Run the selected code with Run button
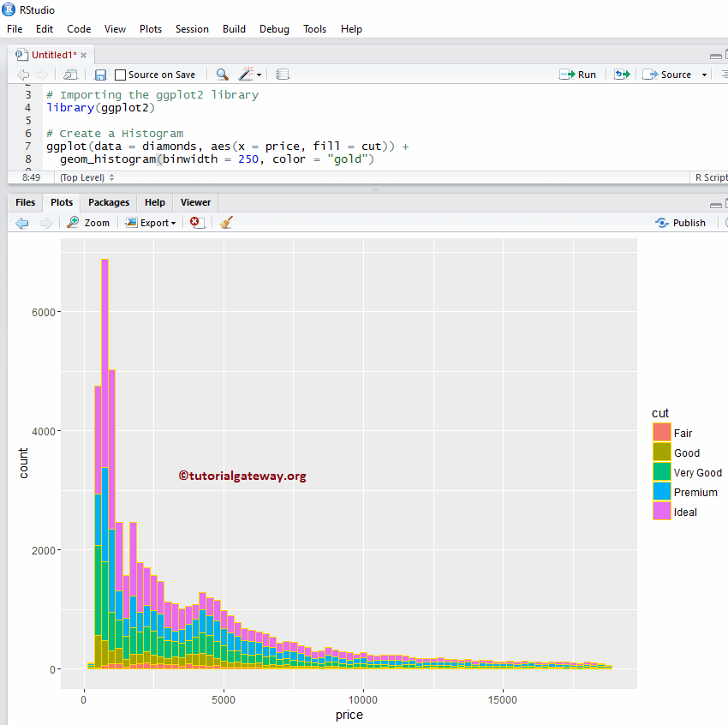Image resolution: width=728 pixels, height=725 pixels. click(x=579, y=74)
